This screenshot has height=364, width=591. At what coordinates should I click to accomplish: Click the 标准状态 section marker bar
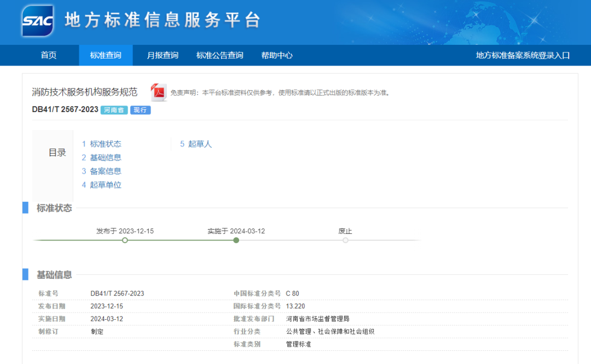pos(25,208)
